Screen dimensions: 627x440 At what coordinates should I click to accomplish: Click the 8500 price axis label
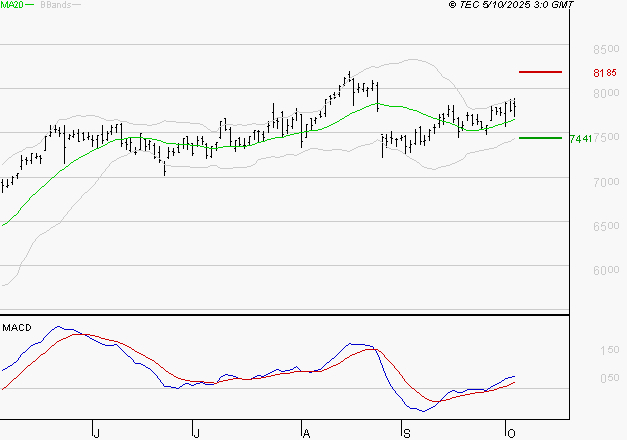[606, 49]
